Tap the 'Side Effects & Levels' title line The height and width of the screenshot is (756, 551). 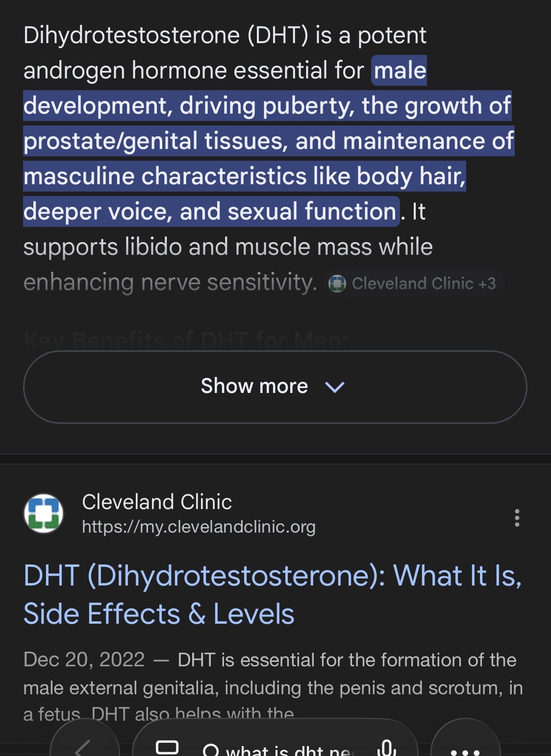tap(159, 614)
